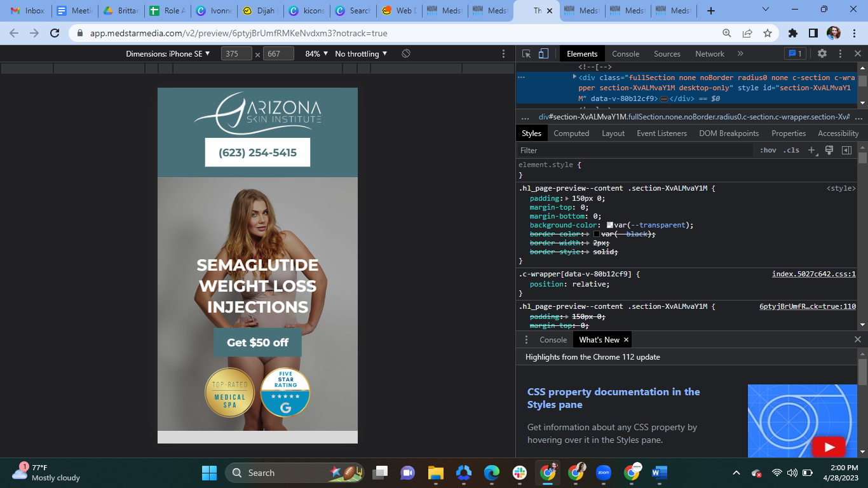Image resolution: width=868 pixels, height=488 pixels.
Task: Toggle the device toolbar icon
Action: pyautogui.click(x=543, y=54)
